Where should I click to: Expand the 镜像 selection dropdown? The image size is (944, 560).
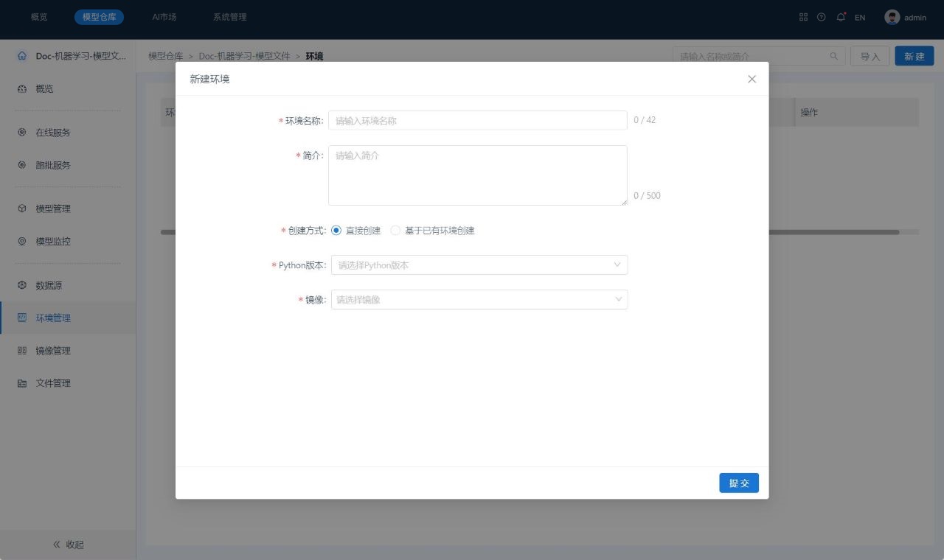(479, 300)
